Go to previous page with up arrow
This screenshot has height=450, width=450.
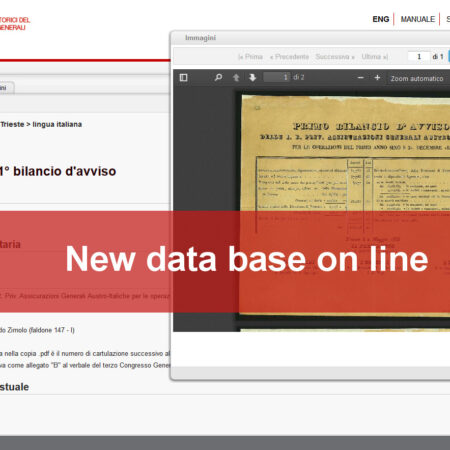click(236, 78)
